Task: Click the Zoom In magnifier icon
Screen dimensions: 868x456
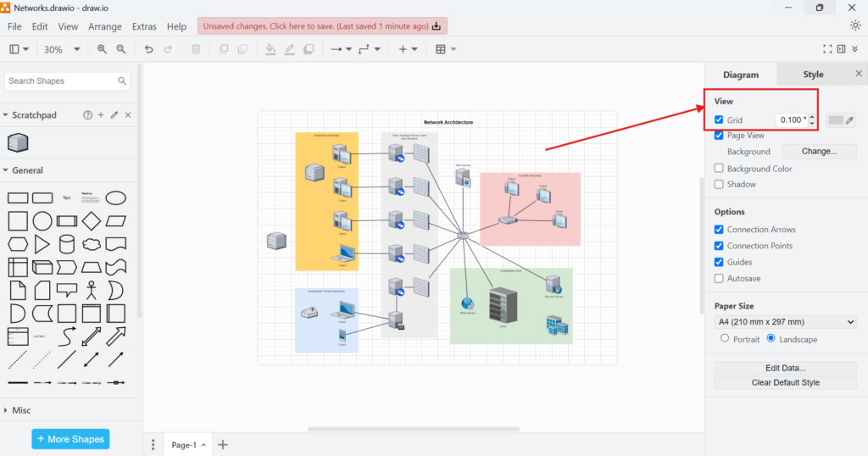Action: 103,49
